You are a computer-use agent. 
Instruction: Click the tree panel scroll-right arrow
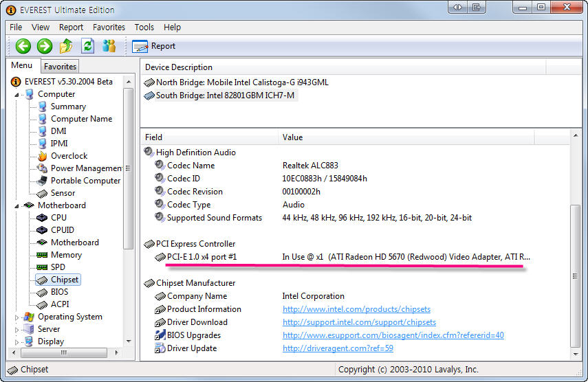[117, 352]
